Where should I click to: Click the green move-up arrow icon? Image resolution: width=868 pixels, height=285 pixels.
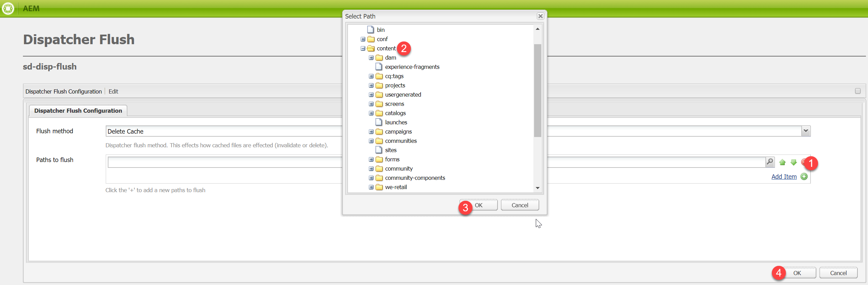coord(782,162)
